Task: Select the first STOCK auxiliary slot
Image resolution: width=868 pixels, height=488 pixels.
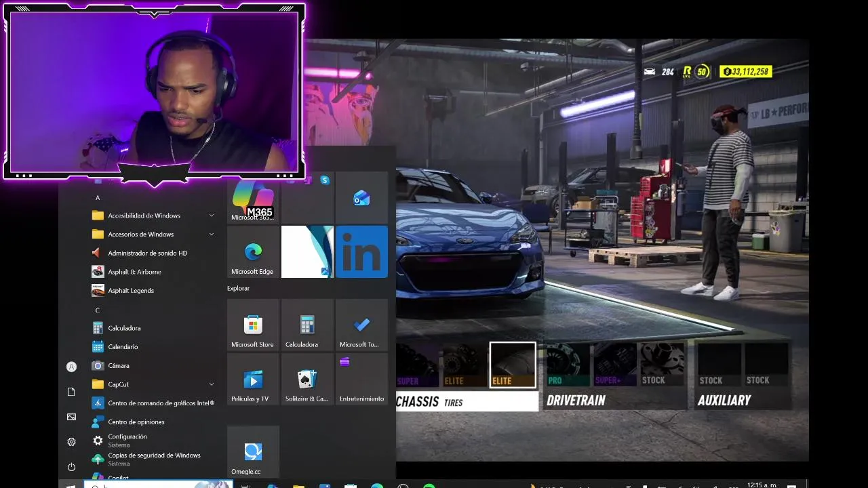Action: [720, 365]
